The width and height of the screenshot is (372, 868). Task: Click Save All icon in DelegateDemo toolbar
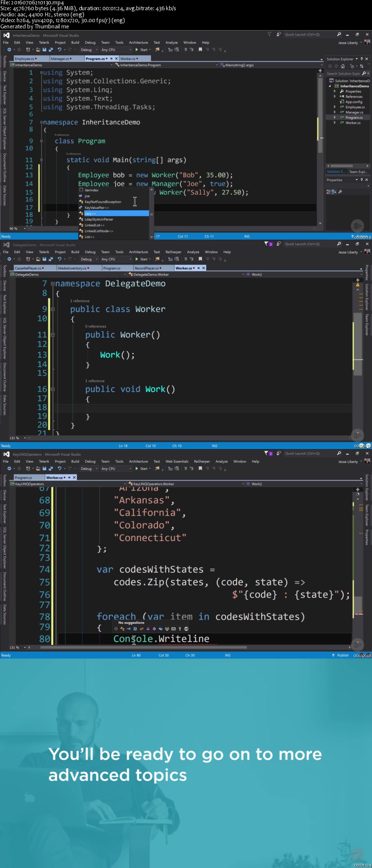pos(50,259)
